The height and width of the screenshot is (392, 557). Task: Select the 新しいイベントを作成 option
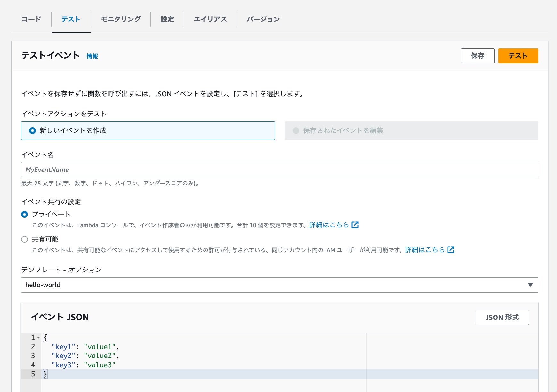32,130
